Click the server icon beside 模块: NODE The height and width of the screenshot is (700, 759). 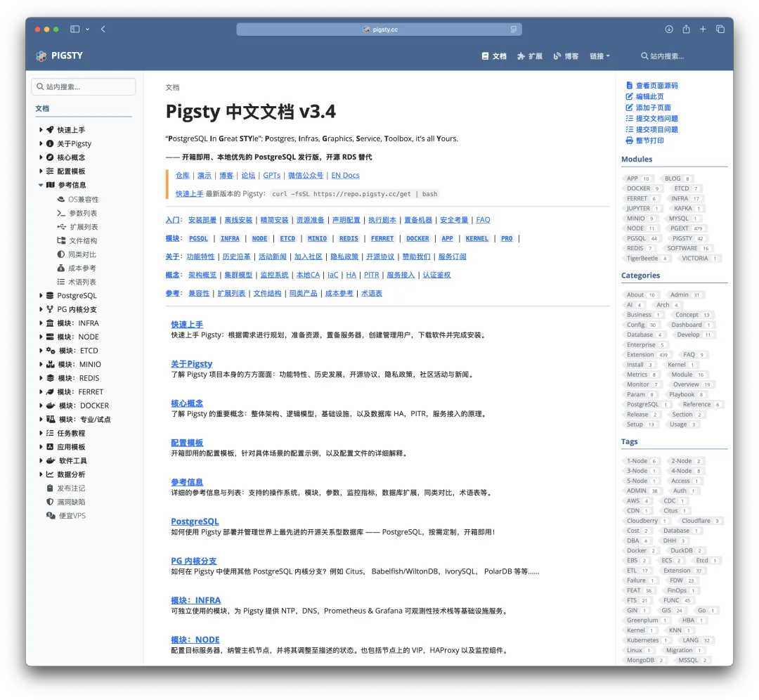pos(50,337)
